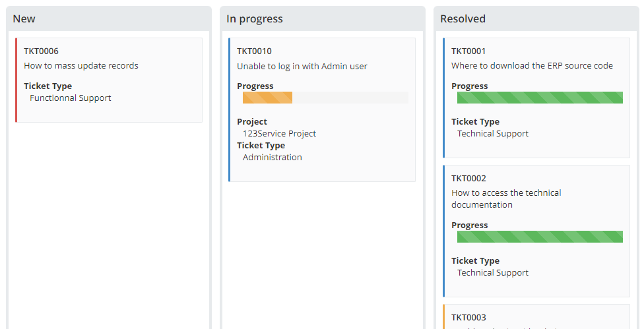Open the partially visible TKT0003 card

coord(536,316)
